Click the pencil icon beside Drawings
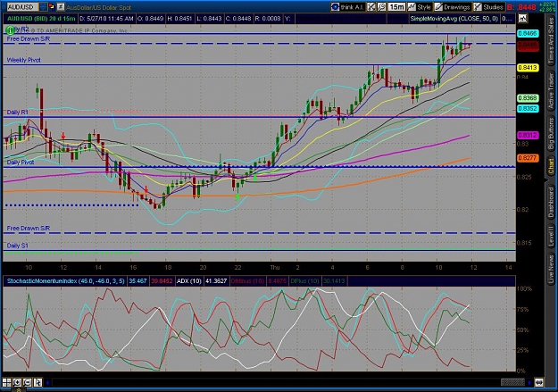 coord(438,7)
